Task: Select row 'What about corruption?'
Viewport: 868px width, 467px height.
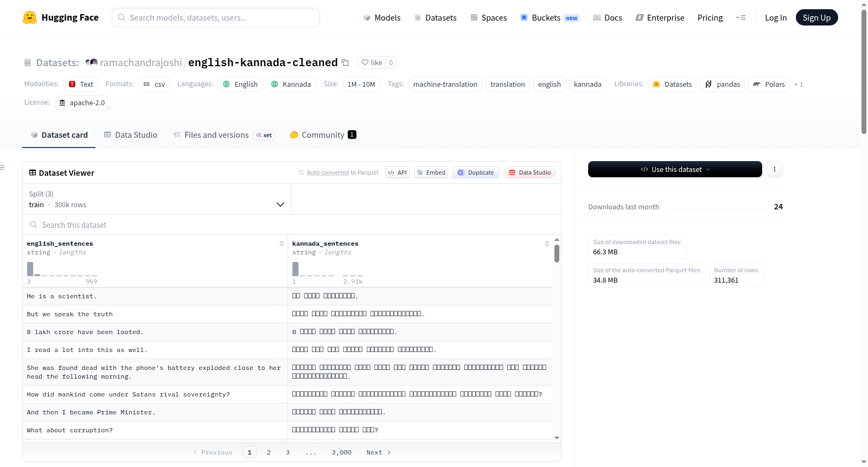Action: pyautogui.click(x=288, y=430)
